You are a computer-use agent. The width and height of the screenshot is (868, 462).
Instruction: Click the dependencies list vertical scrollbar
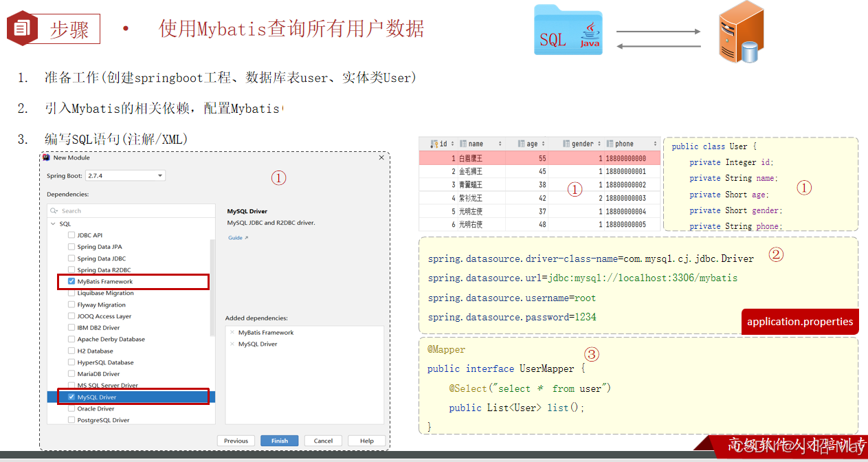212,287
